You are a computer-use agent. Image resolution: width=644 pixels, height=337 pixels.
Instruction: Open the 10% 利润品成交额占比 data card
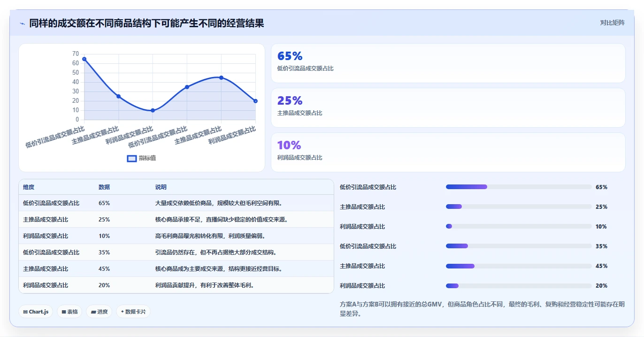[448, 153]
